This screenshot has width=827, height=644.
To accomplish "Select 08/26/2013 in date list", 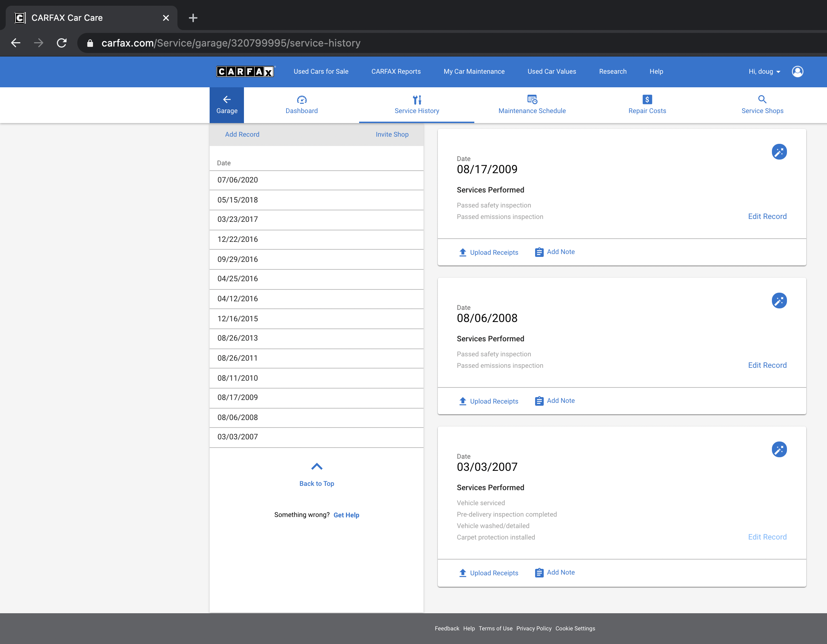I will coord(317,339).
